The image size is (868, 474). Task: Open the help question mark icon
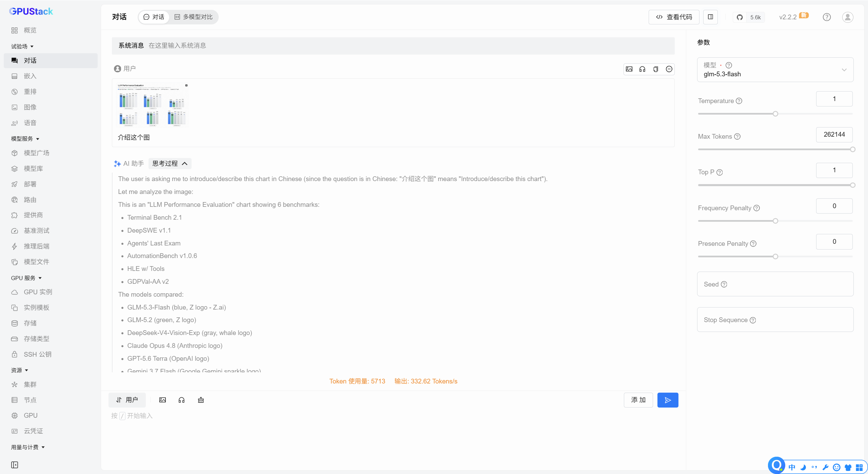(827, 17)
